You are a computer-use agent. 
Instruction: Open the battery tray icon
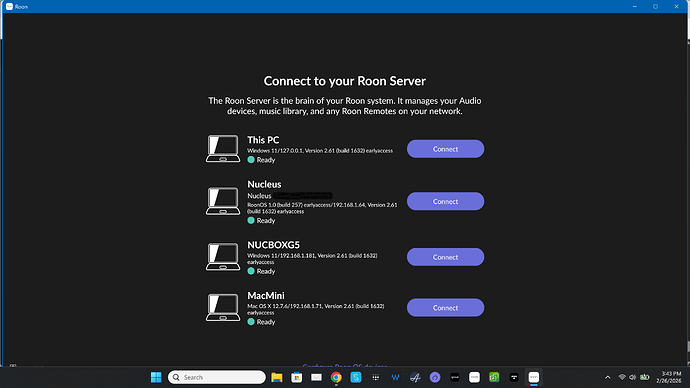645,377
